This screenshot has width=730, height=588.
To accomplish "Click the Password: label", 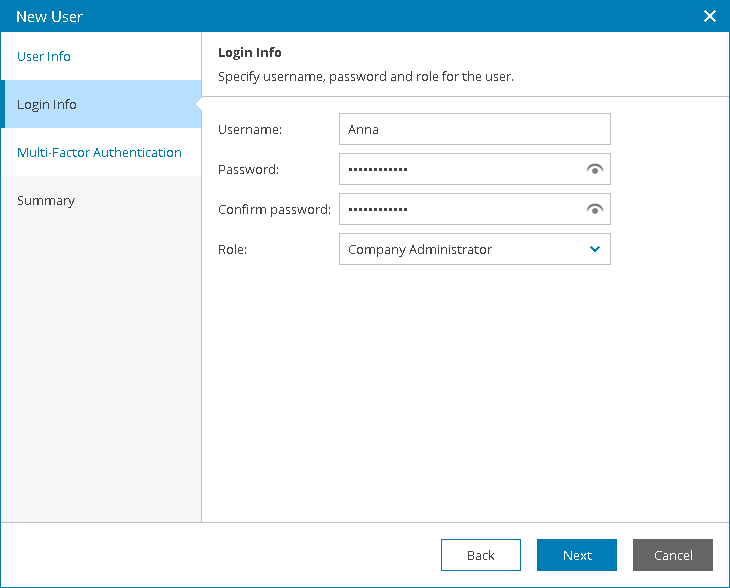I will [x=248, y=170].
